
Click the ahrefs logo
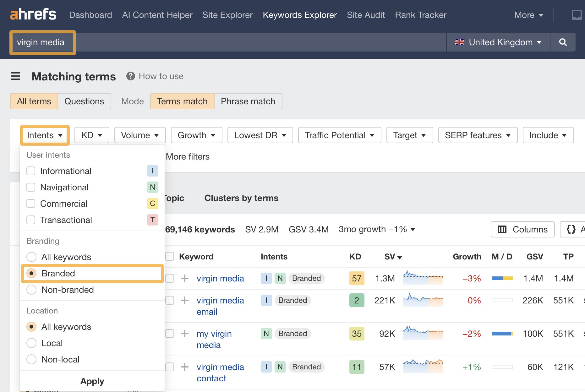33,14
